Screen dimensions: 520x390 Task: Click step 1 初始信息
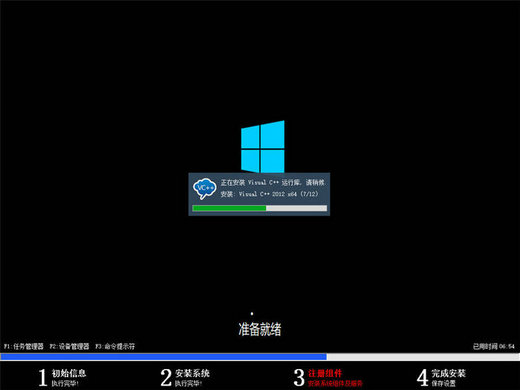pos(62,377)
